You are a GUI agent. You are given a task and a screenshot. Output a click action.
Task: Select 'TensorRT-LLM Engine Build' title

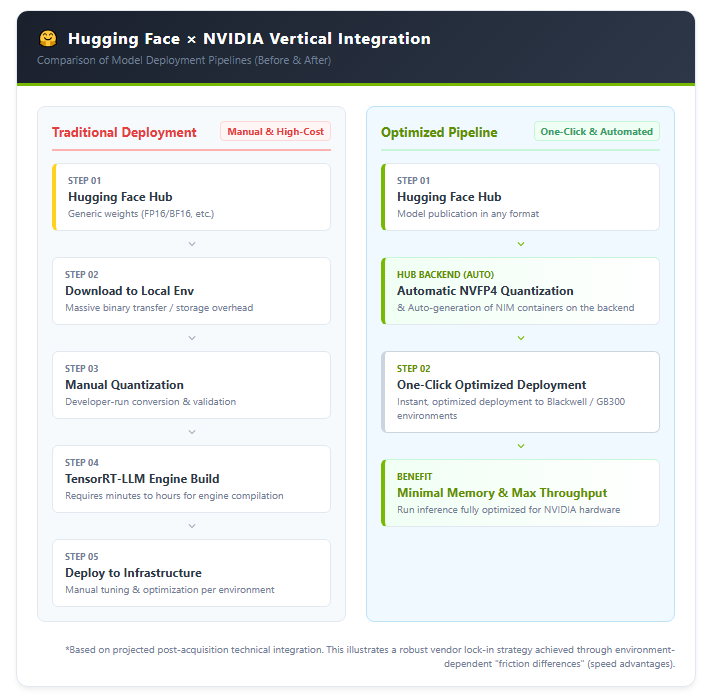142,479
